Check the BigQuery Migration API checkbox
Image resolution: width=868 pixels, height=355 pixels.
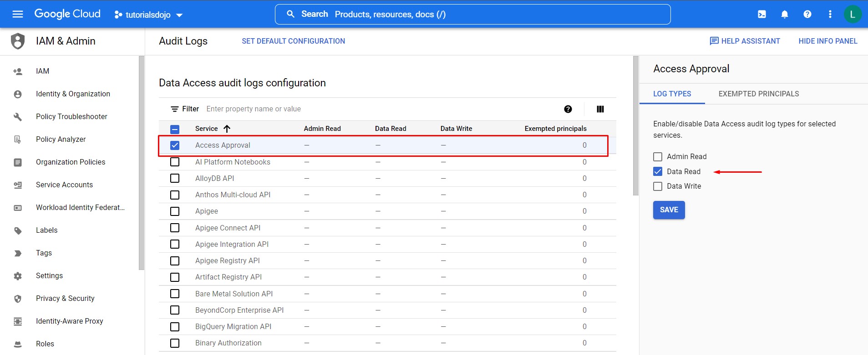[175, 327]
